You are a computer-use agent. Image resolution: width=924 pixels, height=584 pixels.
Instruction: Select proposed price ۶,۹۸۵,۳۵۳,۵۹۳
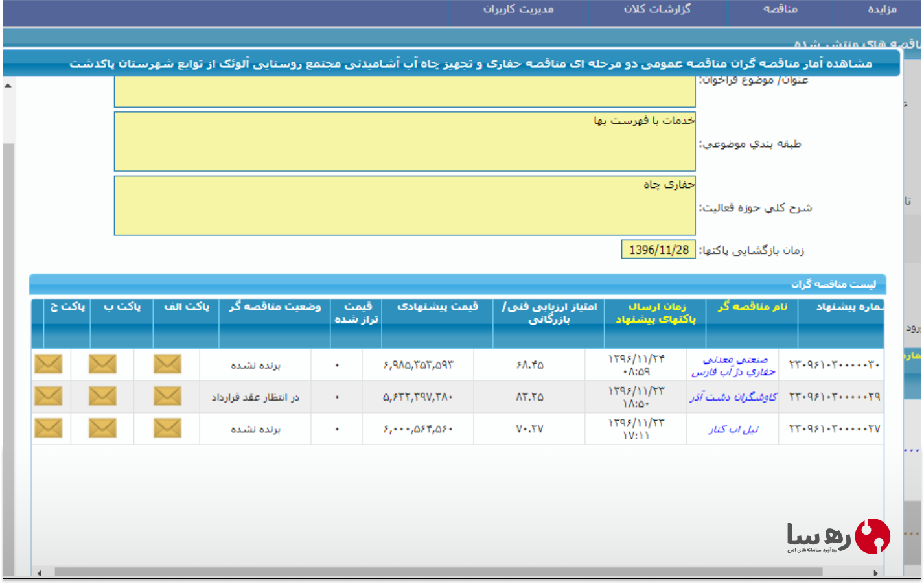pyautogui.click(x=418, y=365)
